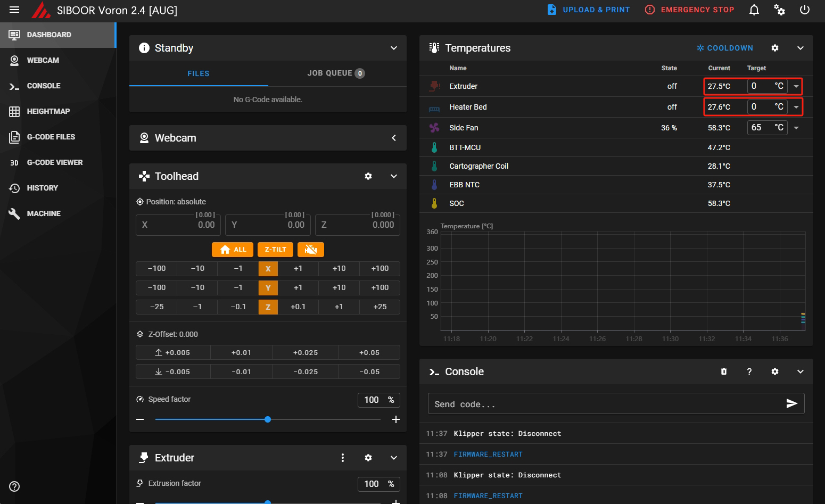Viewport: 825px width, 504px height.
Task: Open Heater Bed target preset dropdown
Action: tap(796, 107)
